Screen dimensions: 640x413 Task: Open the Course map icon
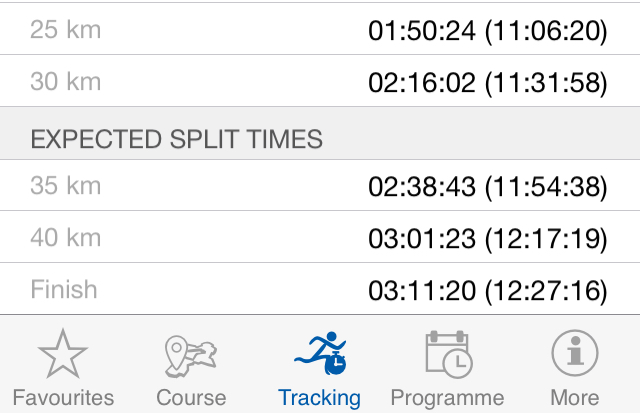click(x=191, y=354)
